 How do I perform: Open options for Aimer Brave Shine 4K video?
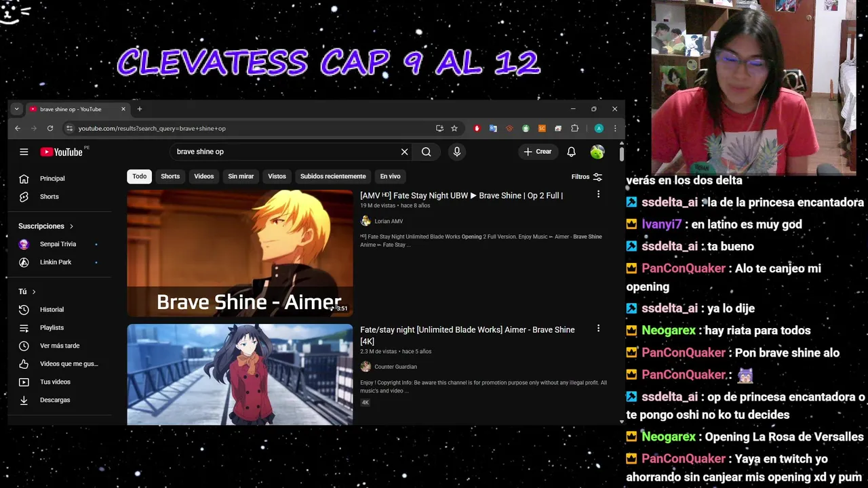click(x=598, y=329)
